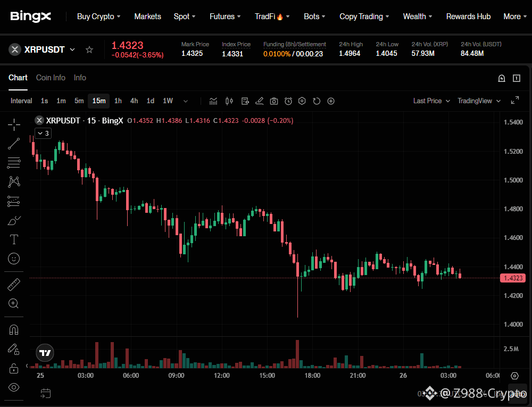Collapse the indicator legend showing 3

[x=43, y=134]
